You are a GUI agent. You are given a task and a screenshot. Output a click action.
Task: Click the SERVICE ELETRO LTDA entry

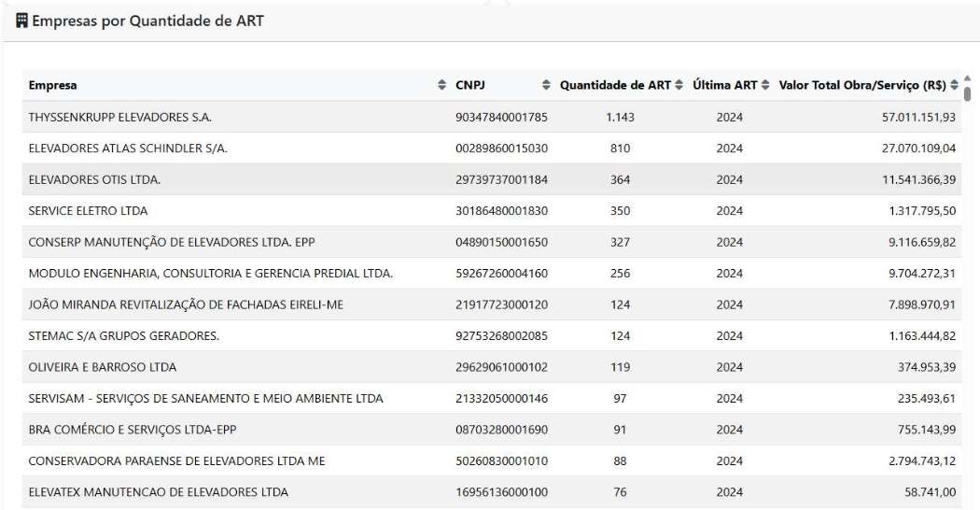pos(88,210)
